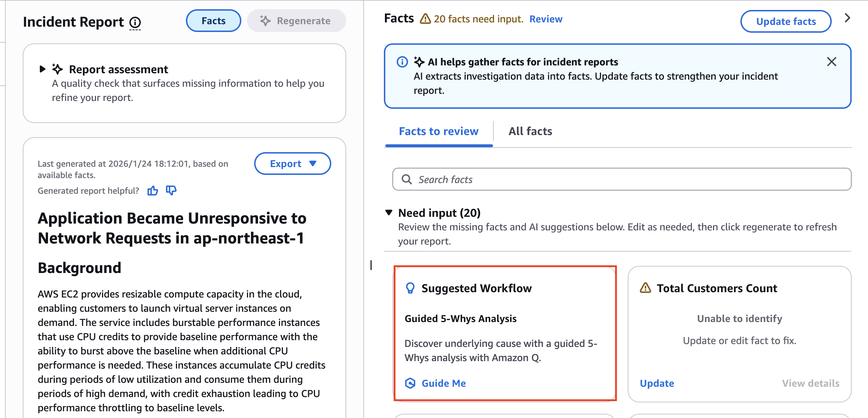This screenshot has width=868, height=418.
Task: Select the Facts to review tab
Action: click(439, 131)
